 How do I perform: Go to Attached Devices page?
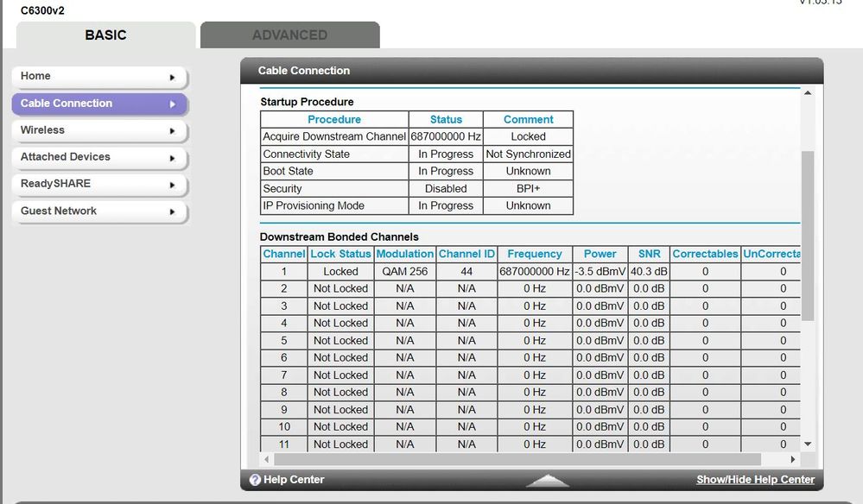tap(98, 157)
